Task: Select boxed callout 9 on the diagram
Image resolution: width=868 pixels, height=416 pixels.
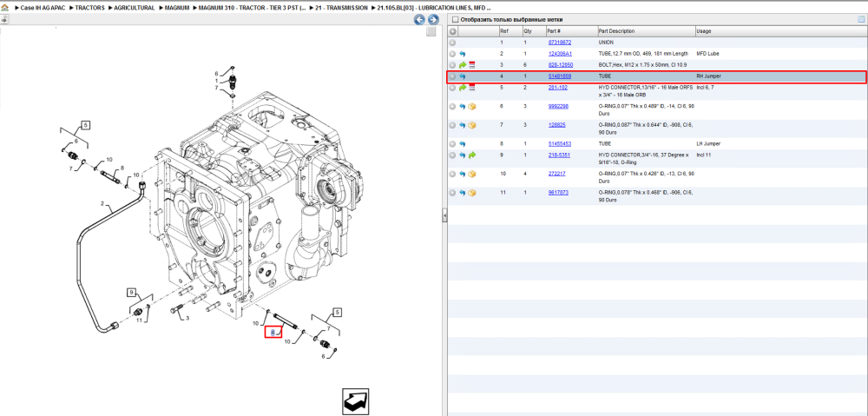Action: 132,292
